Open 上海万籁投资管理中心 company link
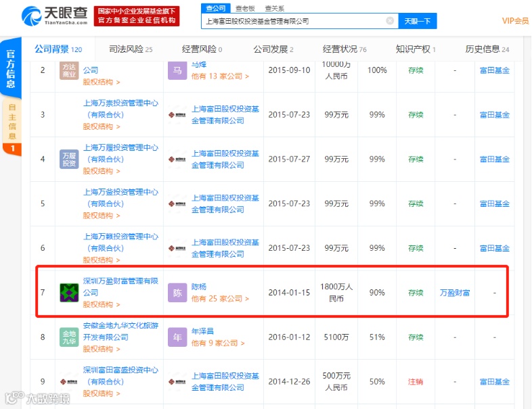 click(120, 242)
